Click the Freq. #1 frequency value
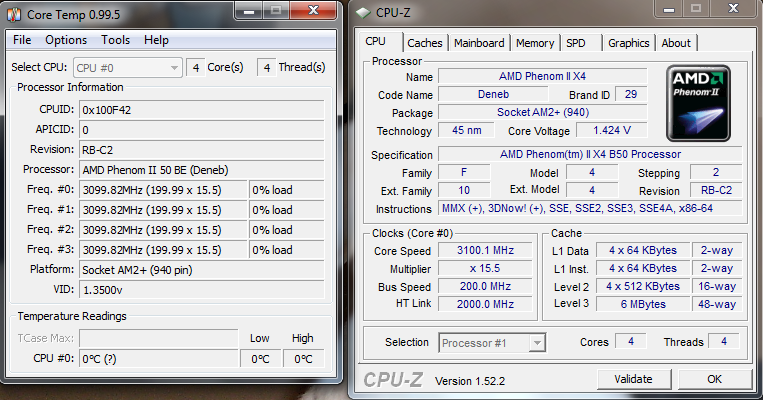 164,210
